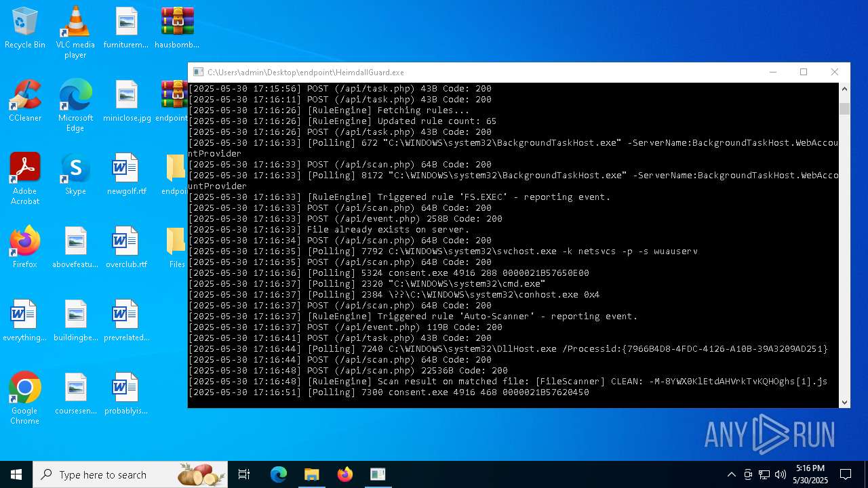
Task: Click the 119B event.php POST line
Action: click(345, 327)
